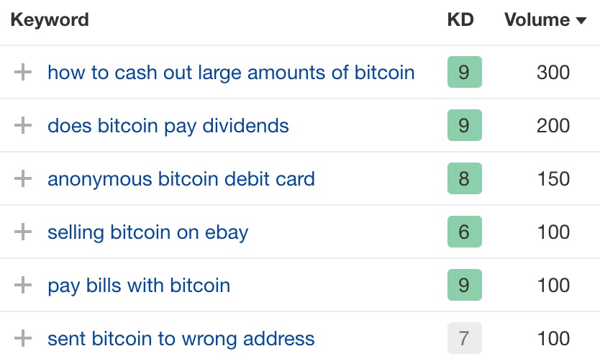
Task: Click the plus icon beside 'does bitcoin pay dividends'
Action: pos(24,125)
